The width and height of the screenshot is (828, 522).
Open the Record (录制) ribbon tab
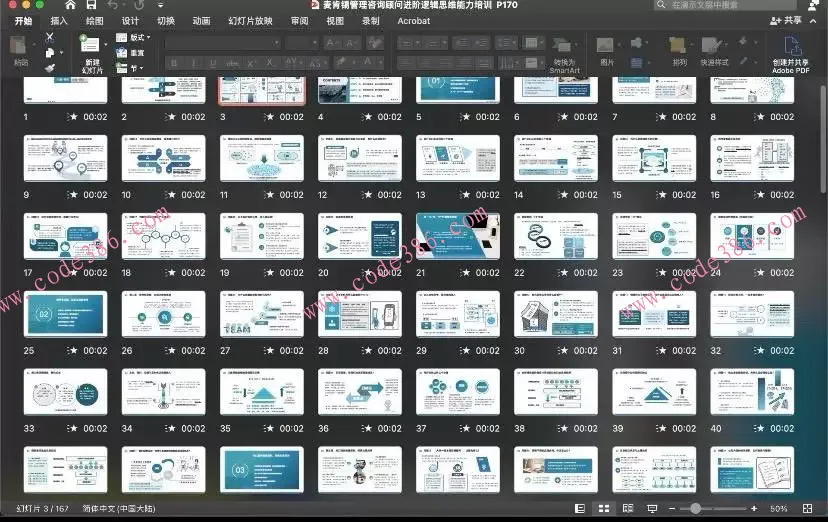[371, 21]
